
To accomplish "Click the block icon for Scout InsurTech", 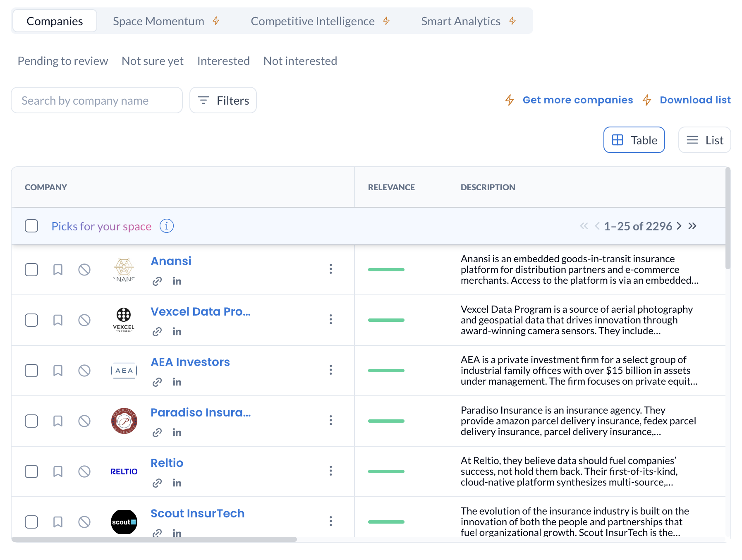I will pos(84,522).
